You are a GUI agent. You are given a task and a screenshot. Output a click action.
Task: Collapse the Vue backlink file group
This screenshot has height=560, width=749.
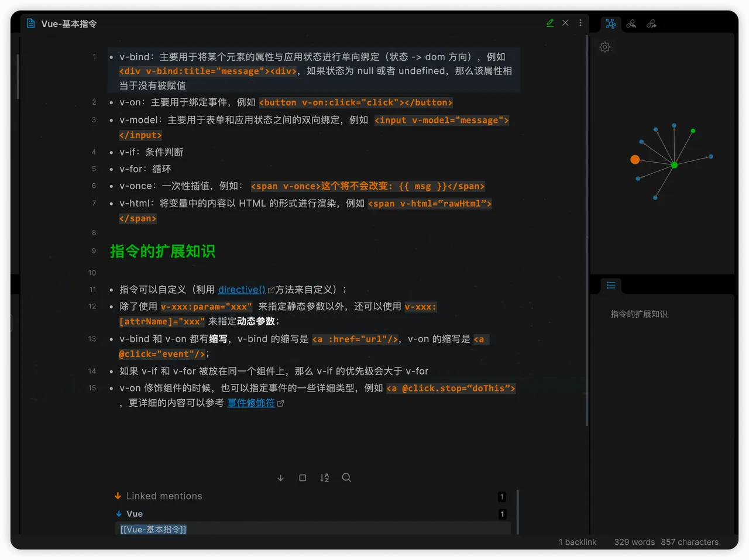(x=119, y=514)
